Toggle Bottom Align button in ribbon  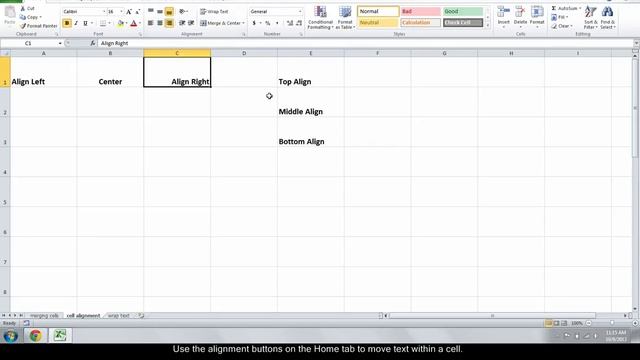click(x=169, y=12)
